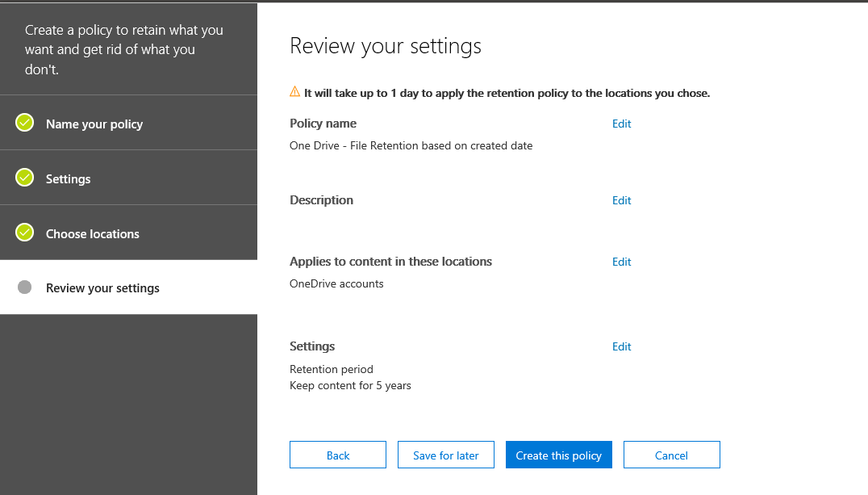Click the grey circle beside Review your settings
Viewport: 868px width, 495px height.
(25, 287)
